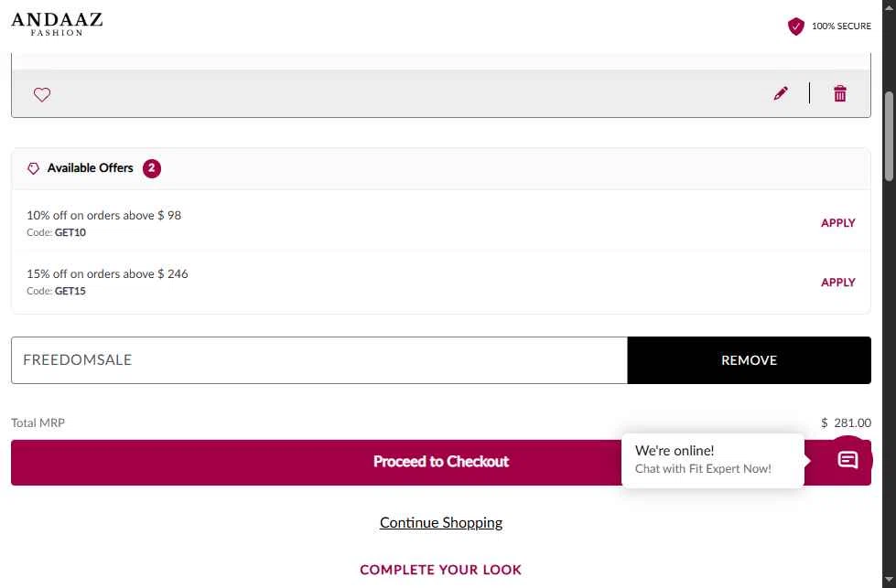
Task: Click the offers count badge 2
Action: pyautogui.click(x=151, y=168)
